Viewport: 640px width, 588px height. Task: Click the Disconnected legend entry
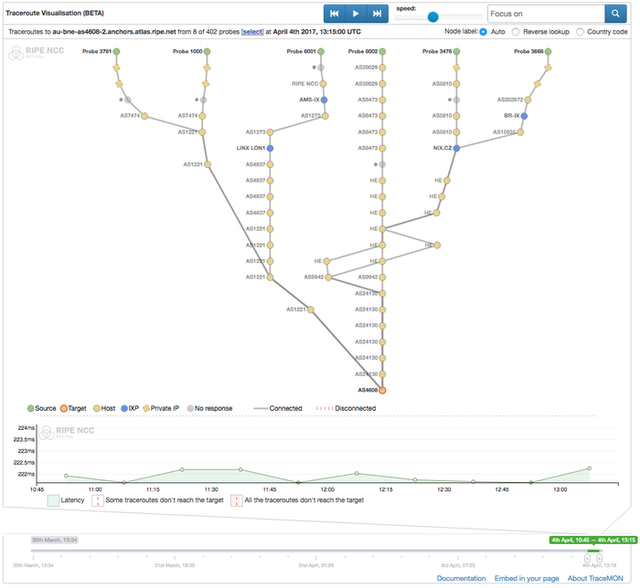click(x=346, y=408)
